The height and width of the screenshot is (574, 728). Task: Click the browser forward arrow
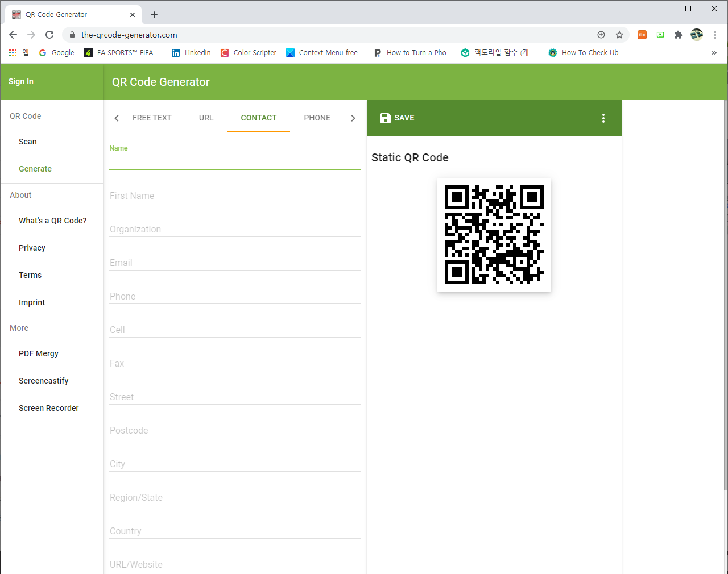pos(31,35)
